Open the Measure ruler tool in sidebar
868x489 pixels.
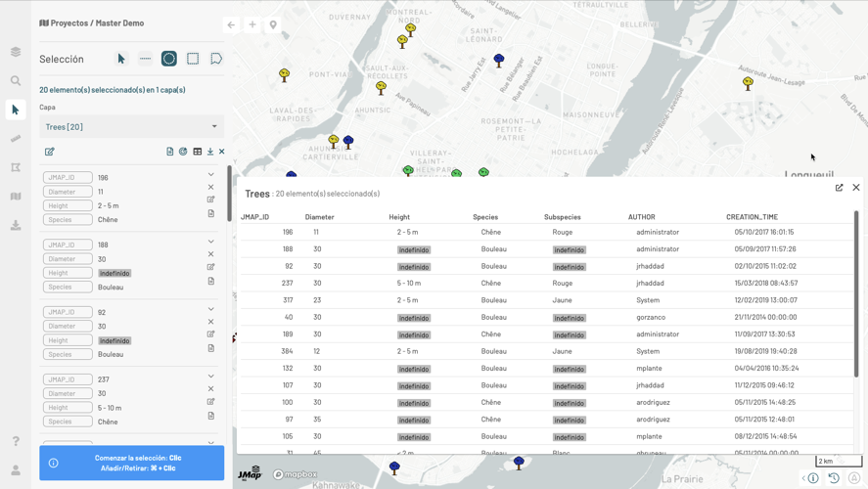pos(16,139)
